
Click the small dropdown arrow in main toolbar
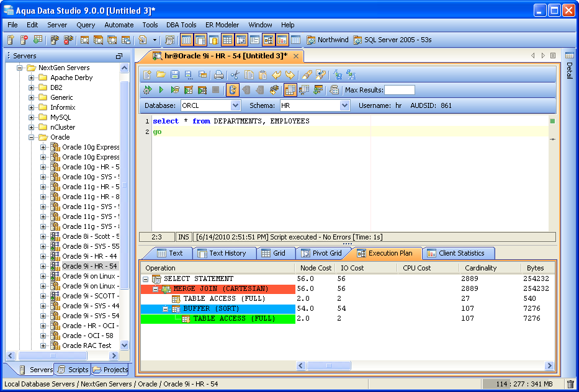tap(155, 40)
